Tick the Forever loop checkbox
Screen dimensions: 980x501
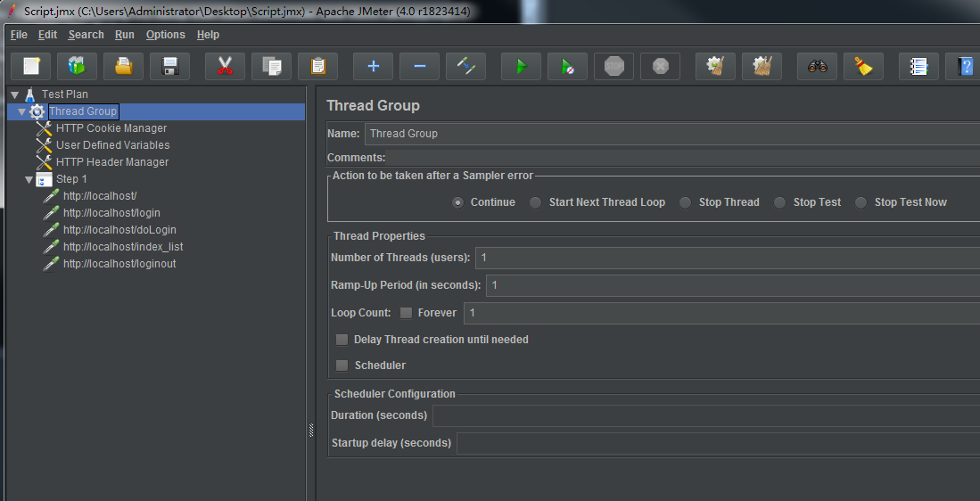coord(407,313)
